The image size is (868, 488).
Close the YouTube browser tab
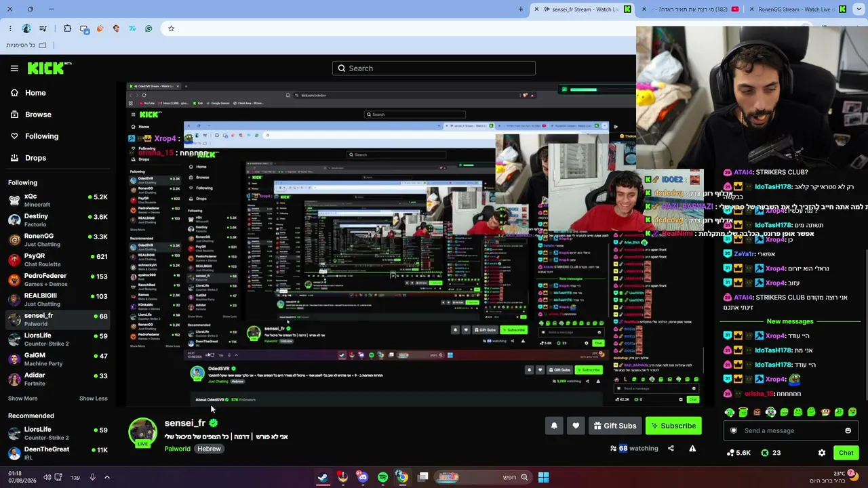(644, 9)
